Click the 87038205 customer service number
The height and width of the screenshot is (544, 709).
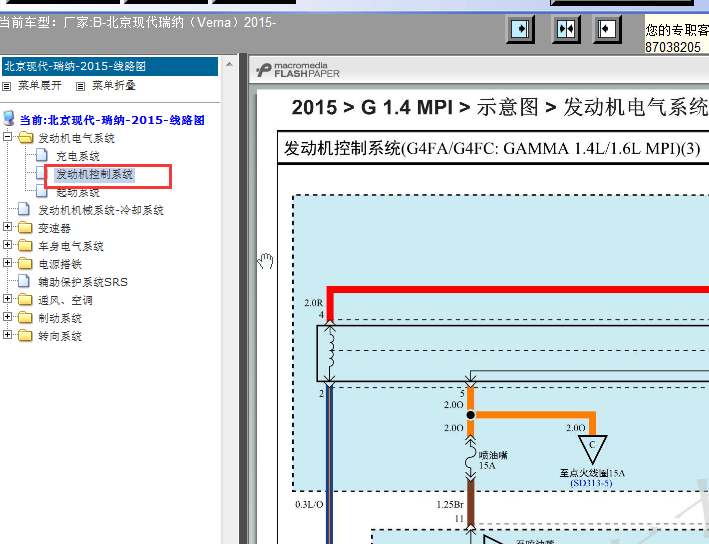click(673, 47)
